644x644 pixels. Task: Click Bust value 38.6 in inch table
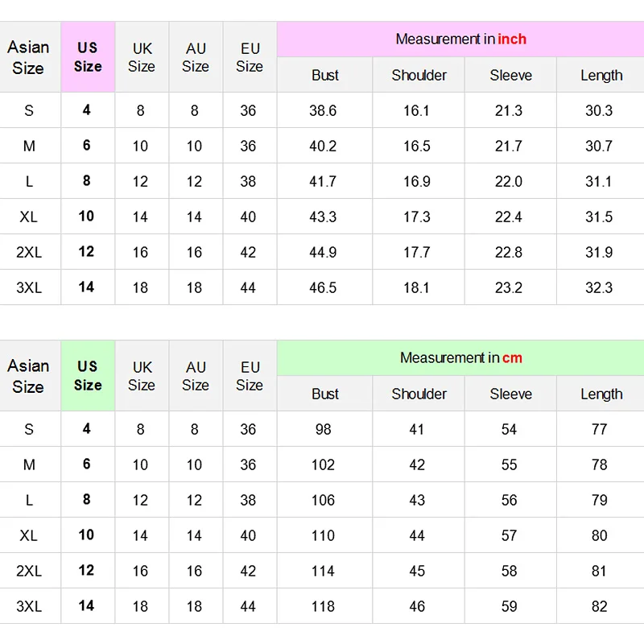click(324, 110)
